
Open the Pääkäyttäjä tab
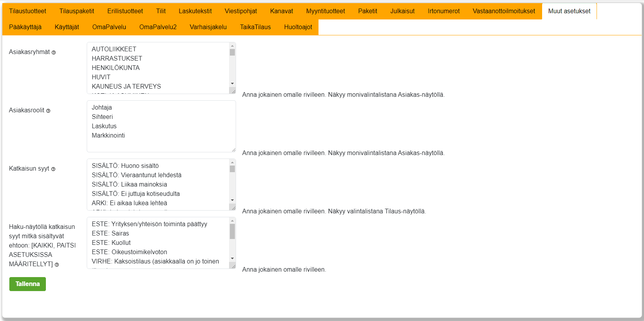[25, 27]
